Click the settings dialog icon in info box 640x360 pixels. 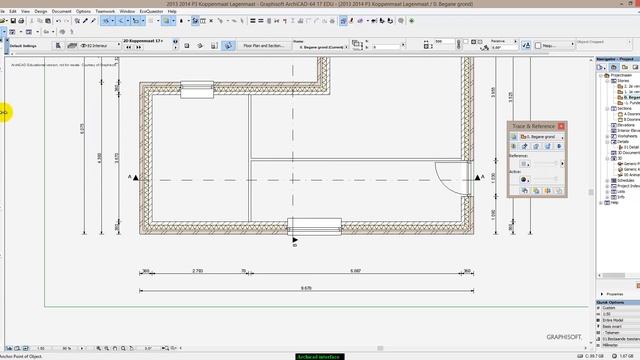(x=58, y=46)
